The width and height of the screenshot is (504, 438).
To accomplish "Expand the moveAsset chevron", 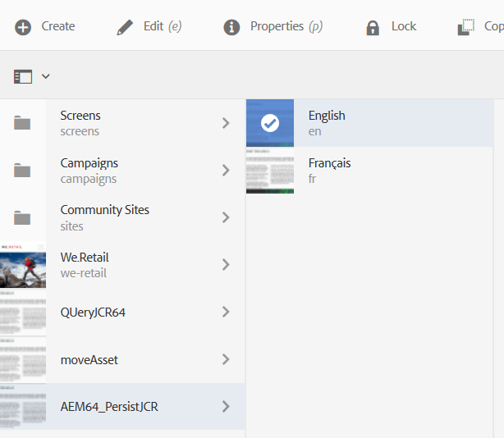I will (x=226, y=359).
